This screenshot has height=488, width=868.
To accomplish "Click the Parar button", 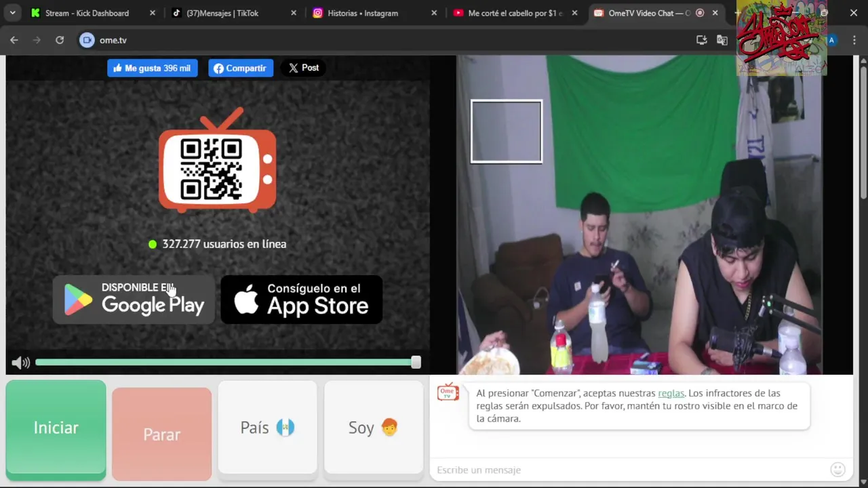I will [161, 434].
